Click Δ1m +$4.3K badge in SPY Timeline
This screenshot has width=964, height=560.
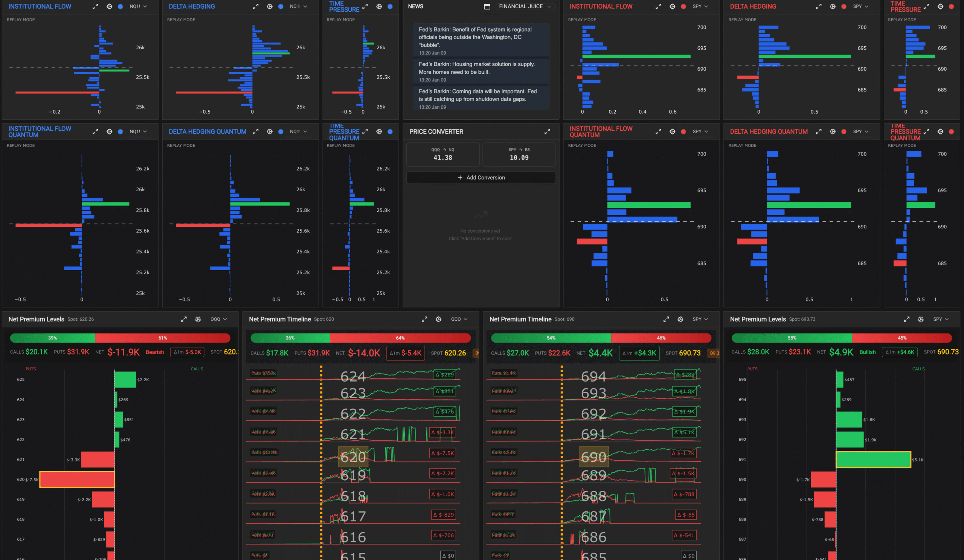639,353
